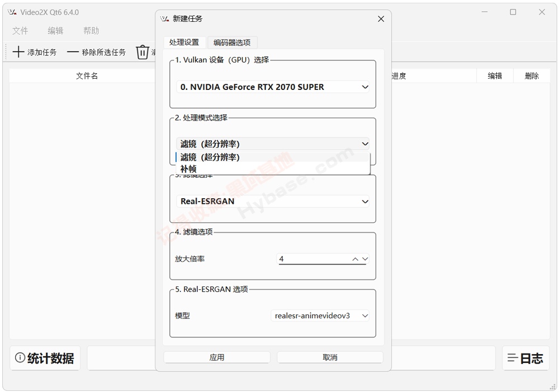Increase the 放大倍率 value with up arrow
Image resolution: width=560 pixels, height=392 pixels.
pos(355,259)
